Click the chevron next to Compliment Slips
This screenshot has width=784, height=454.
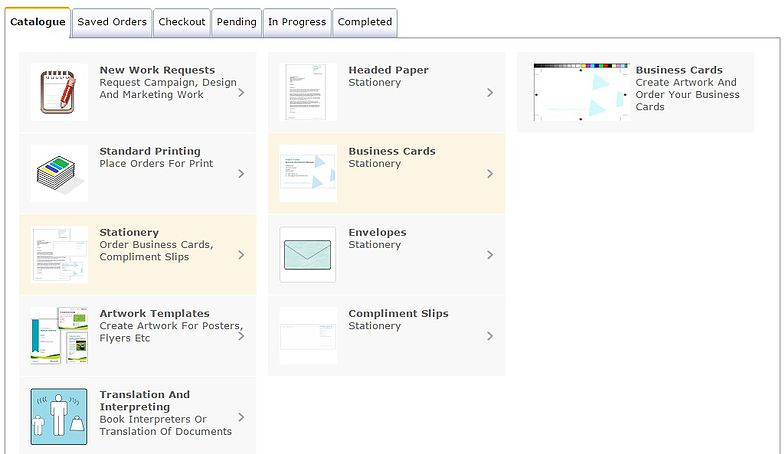pyautogui.click(x=490, y=336)
